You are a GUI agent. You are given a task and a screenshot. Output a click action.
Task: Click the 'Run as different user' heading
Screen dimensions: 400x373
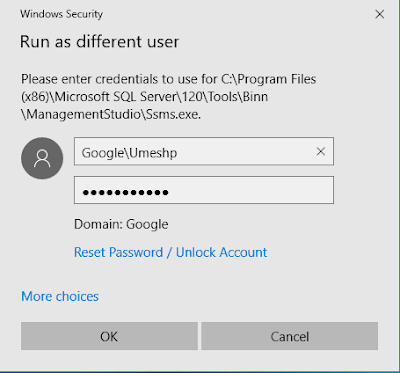(99, 42)
